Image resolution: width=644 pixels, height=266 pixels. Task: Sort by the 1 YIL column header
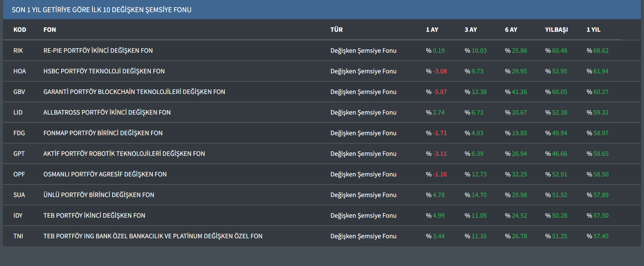click(593, 30)
